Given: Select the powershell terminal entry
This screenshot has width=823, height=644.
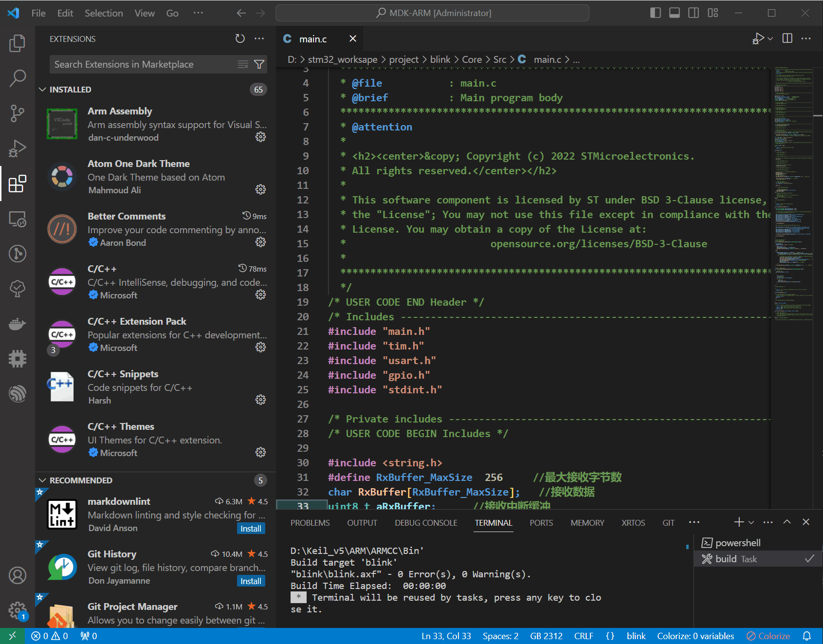Looking at the screenshot, I should coord(758,543).
